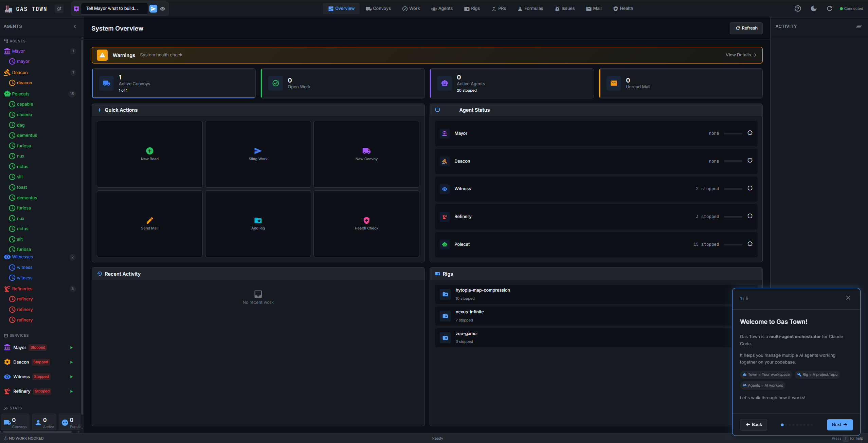Screen dimensions: 868x443
Task: Click the send arrow next to the Mayor prompt
Action: [153, 8]
